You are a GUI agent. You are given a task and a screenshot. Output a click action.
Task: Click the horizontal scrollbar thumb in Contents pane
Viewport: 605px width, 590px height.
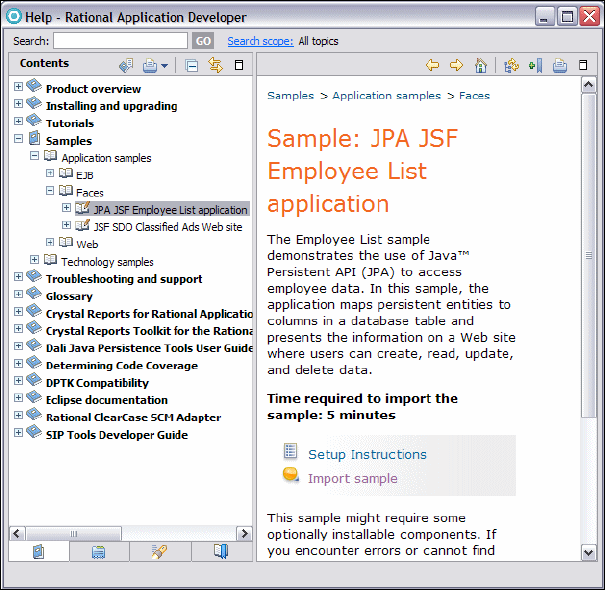click(x=73, y=534)
